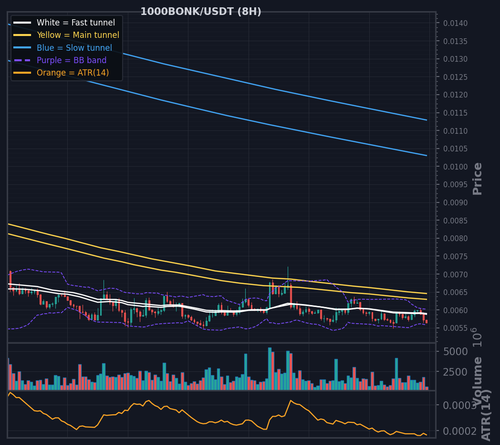
Task: Click the white line sample in legend
Action: 22,23
